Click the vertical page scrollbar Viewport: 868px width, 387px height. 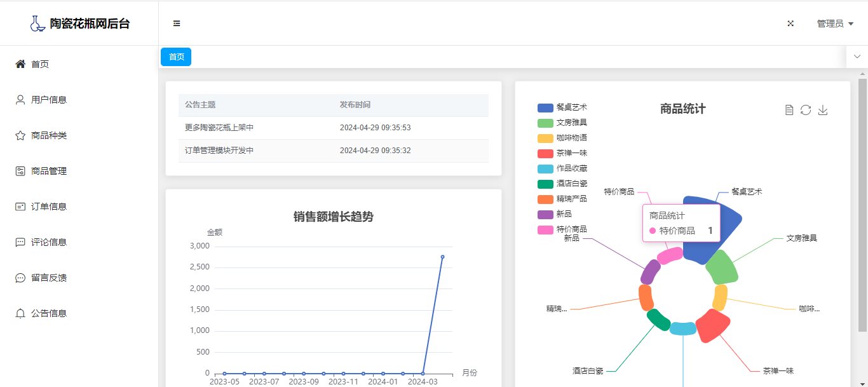click(x=862, y=203)
